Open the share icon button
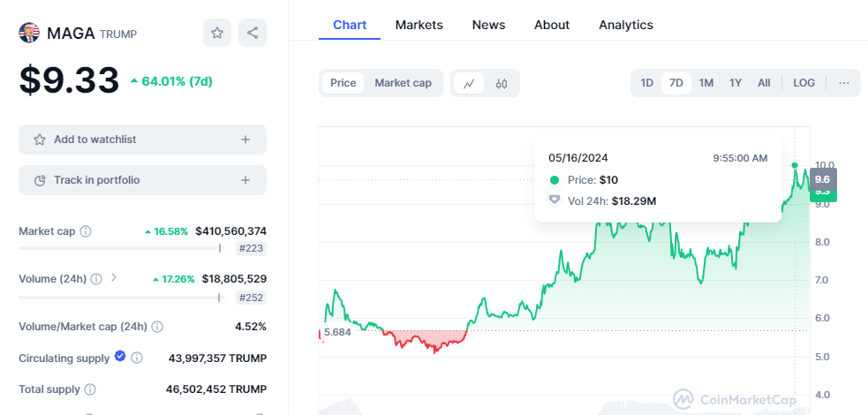This screenshot has height=415, width=868. (x=253, y=33)
